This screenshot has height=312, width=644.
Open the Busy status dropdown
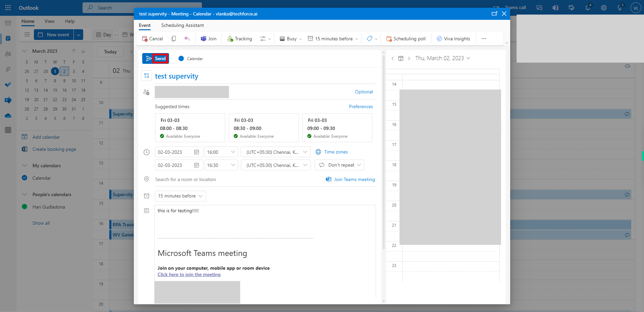(291, 39)
